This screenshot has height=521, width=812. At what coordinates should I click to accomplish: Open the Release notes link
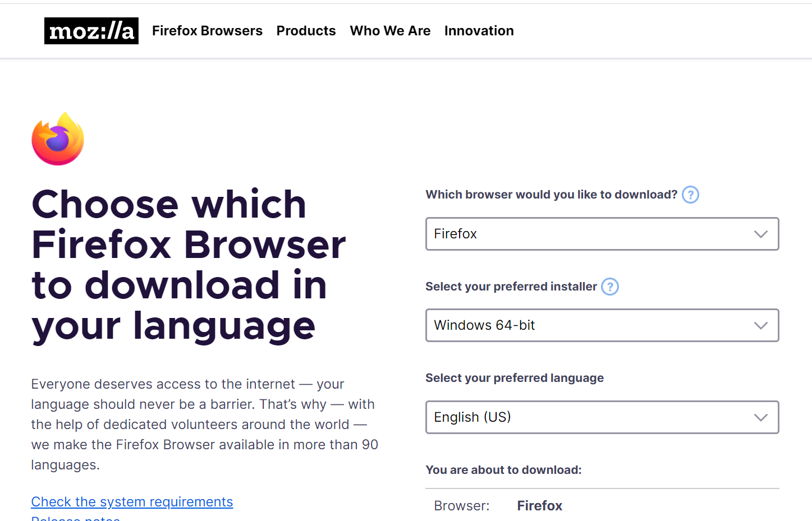click(76, 518)
